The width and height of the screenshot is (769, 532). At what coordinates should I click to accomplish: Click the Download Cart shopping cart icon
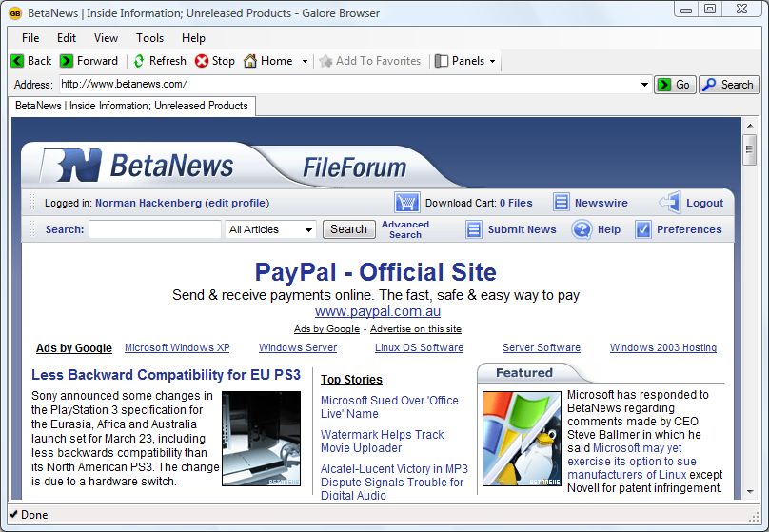(407, 203)
